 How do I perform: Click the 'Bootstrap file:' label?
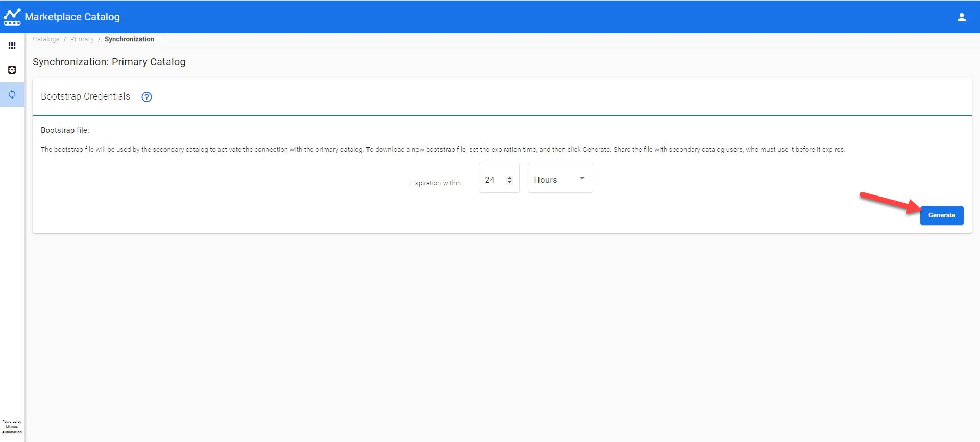pyautogui.click(x=65, y=130)
